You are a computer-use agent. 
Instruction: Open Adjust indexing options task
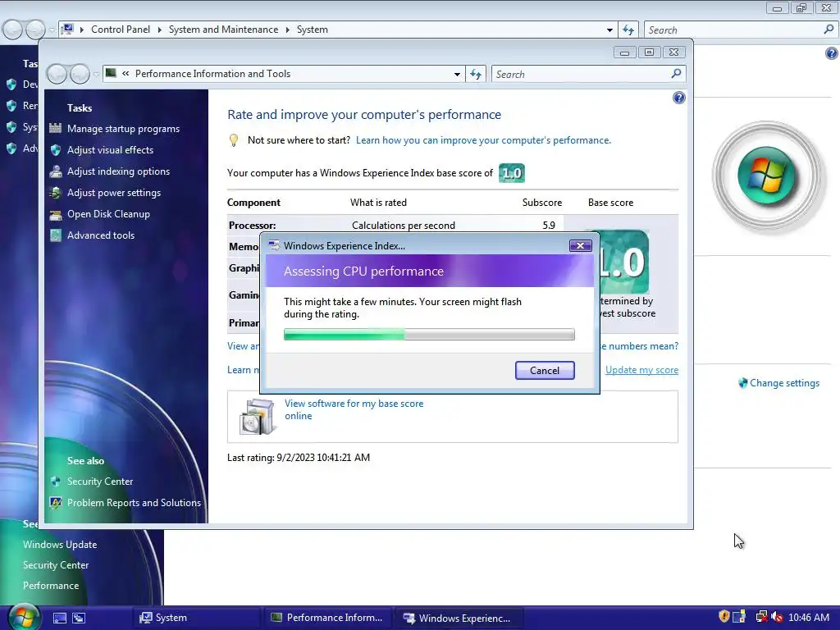tap(118, 171)
